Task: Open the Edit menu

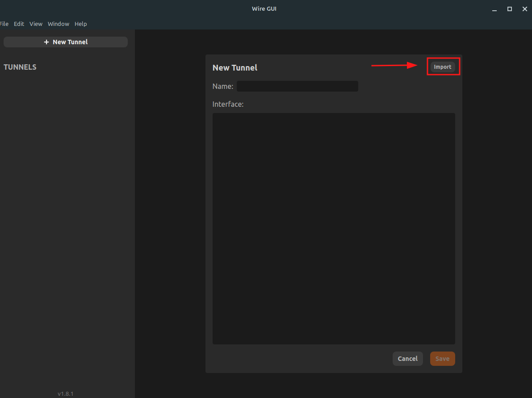Action: point(19,24)
